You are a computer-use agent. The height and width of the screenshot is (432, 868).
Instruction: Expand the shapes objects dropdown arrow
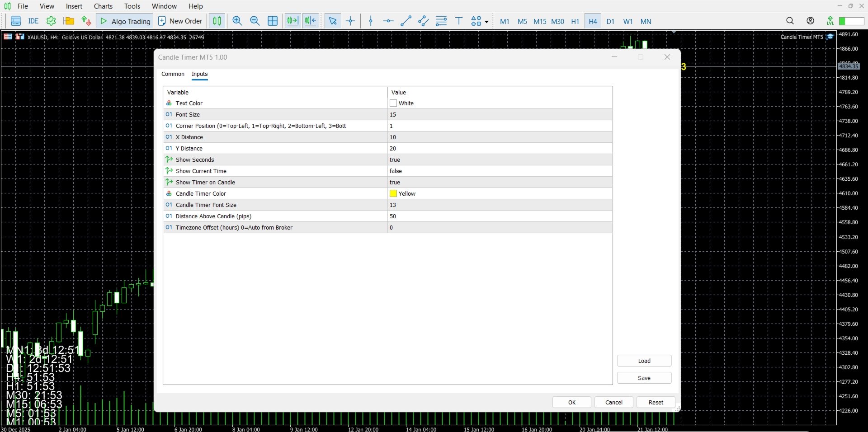click(x=486, y=22)
